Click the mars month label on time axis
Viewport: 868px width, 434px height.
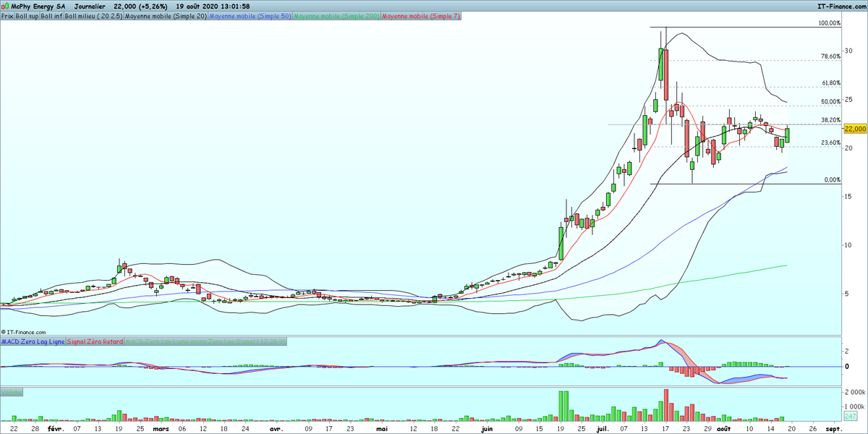[161, 429]
